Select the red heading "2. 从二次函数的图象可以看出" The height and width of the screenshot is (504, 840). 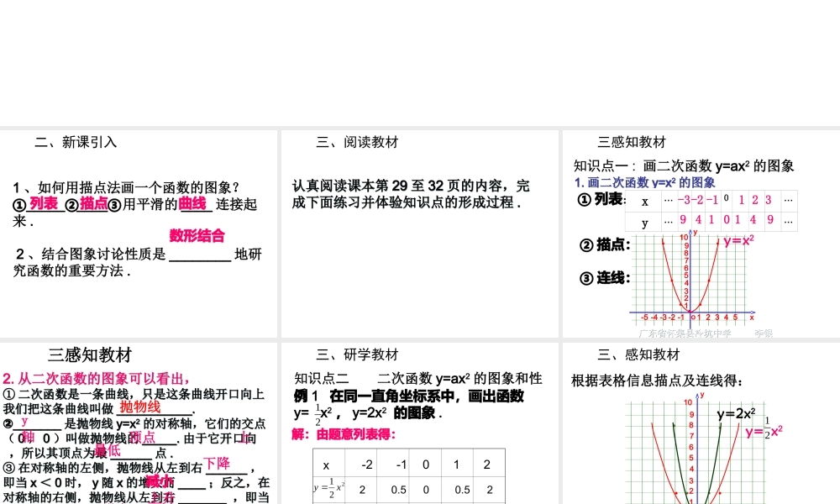[96, 378]
